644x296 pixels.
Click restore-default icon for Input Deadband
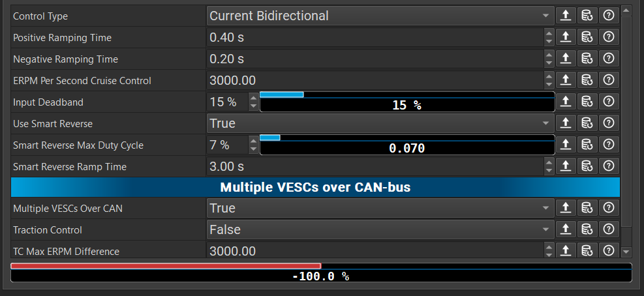pyautogui.click(x=587, y=102)
